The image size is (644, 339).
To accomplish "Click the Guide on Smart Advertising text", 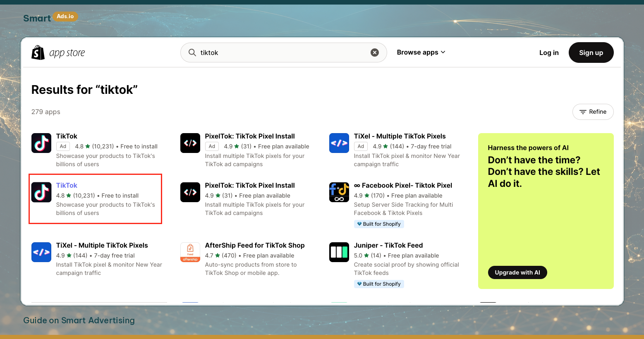I will coord(79,320).
